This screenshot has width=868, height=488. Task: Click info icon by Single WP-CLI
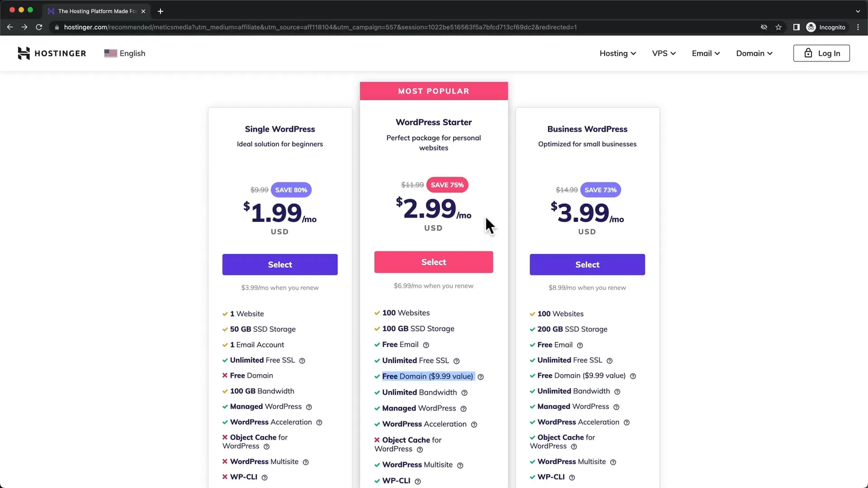coord(265,478)
